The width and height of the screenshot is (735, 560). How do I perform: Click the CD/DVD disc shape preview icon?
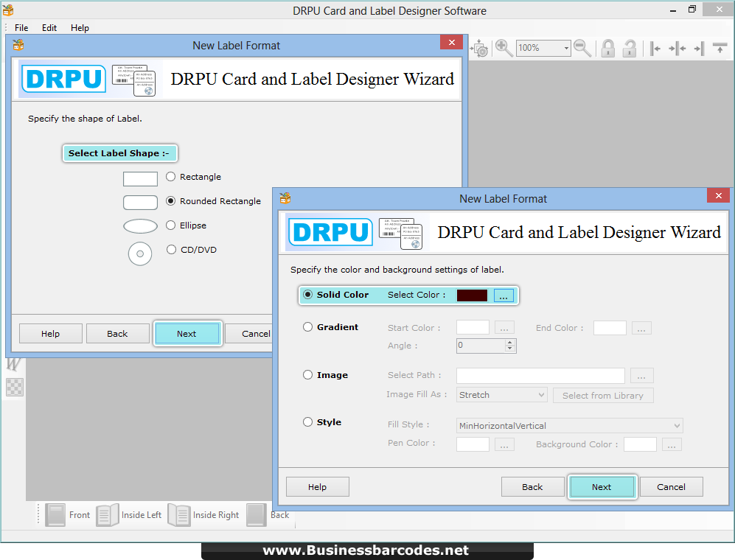coord(139,254)
